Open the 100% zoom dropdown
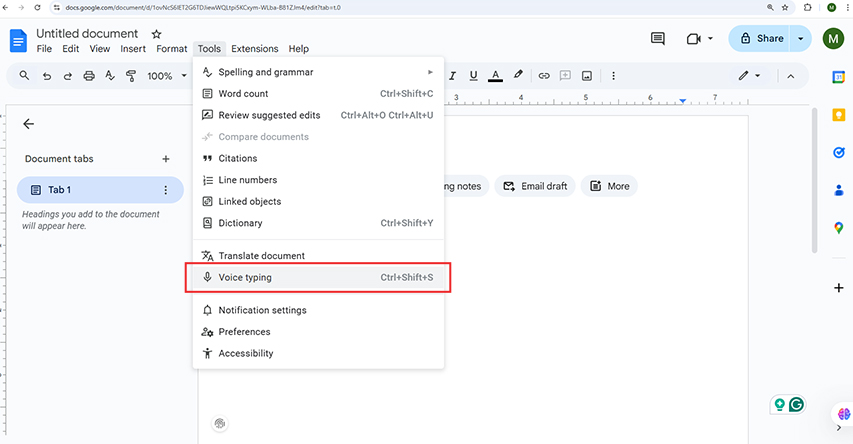Screen dimensions: 853x444 tap(166, 76)
